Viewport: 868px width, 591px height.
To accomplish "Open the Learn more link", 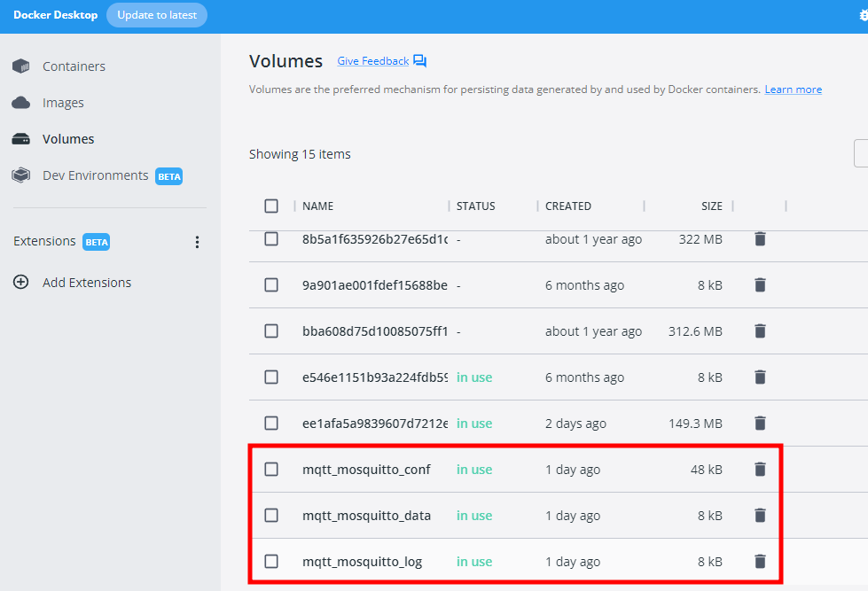I will coord(793,89).
